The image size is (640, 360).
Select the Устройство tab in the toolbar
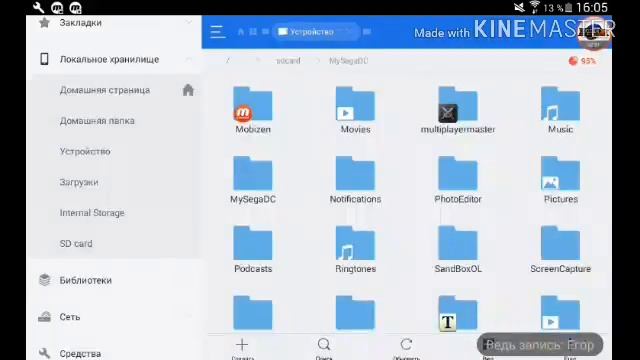(x=316, y=32)
